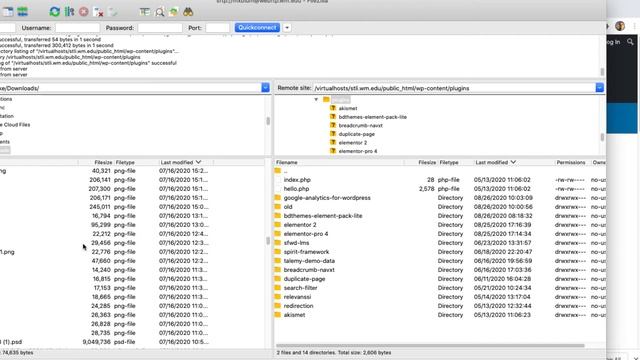Image resolution: width=640 pixels, height=360 pixels.
Task: Open the Remote site path dropdown
Action: coord(600,88)
